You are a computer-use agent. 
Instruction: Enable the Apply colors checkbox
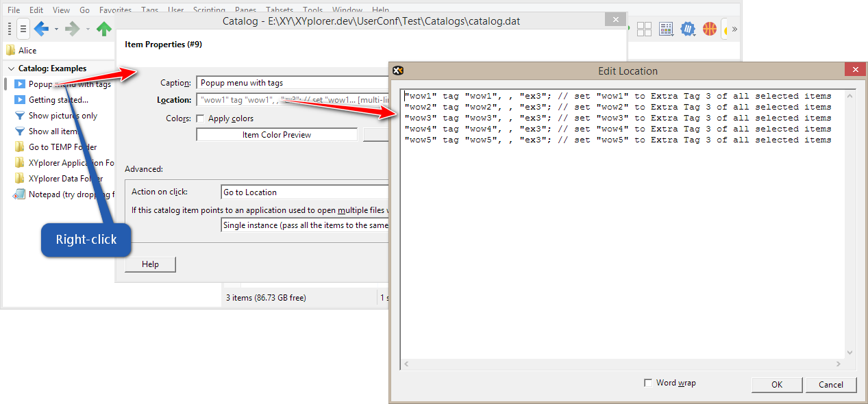pyautogui.click(x=199, y=118)
